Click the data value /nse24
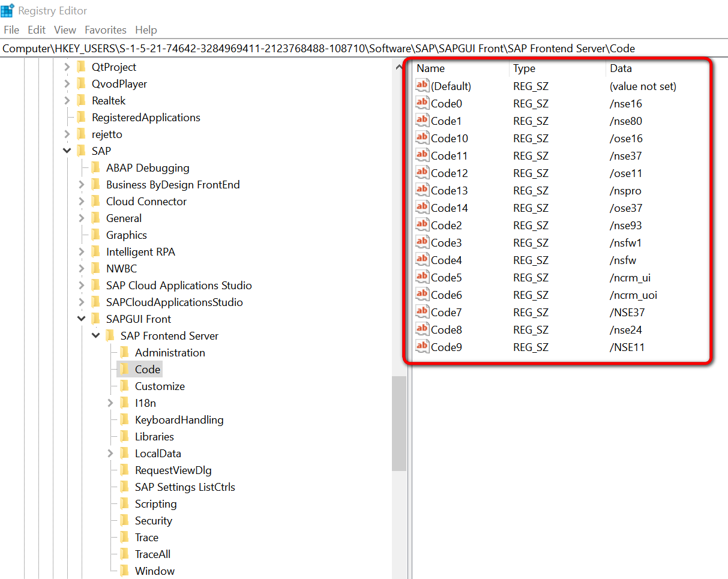 [626, 329]
